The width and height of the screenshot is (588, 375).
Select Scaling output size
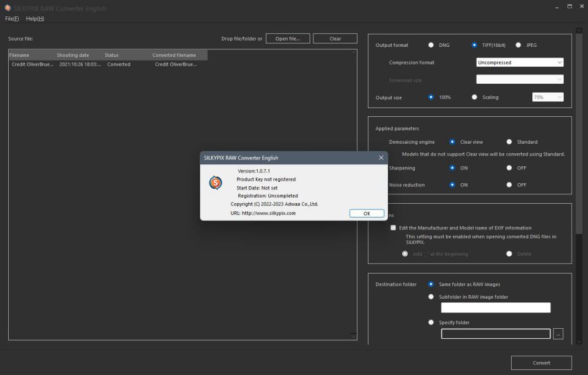(x=474, y=97)
